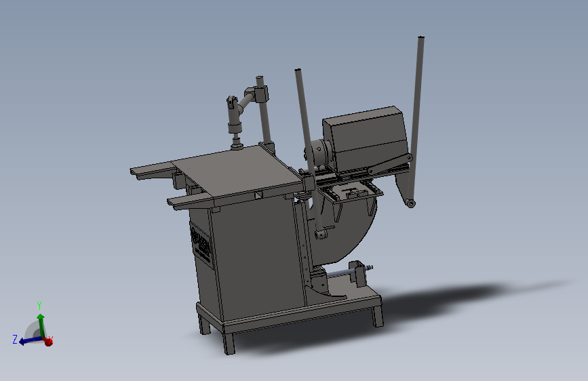Select the flat table top of the machine
The width and height of the screenshot is (588, 381).
point(238,172)
